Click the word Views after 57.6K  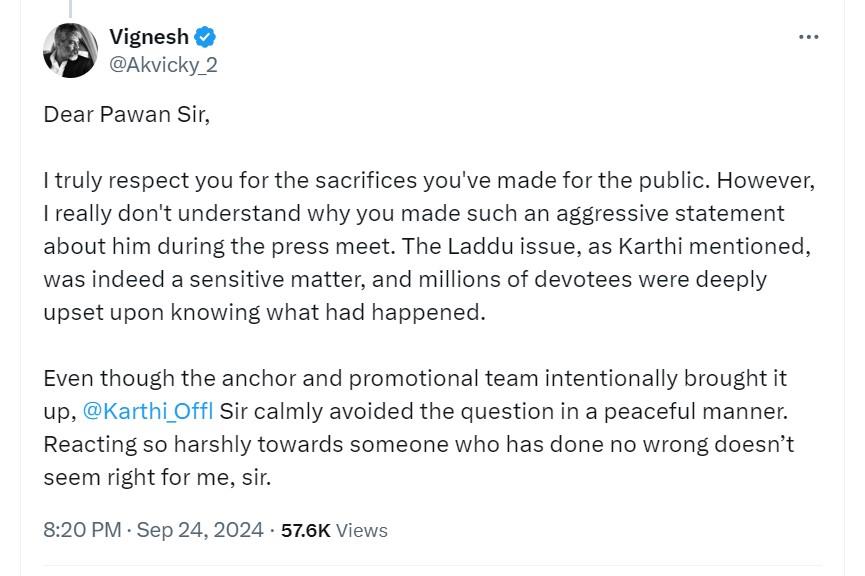click(362, 530)
